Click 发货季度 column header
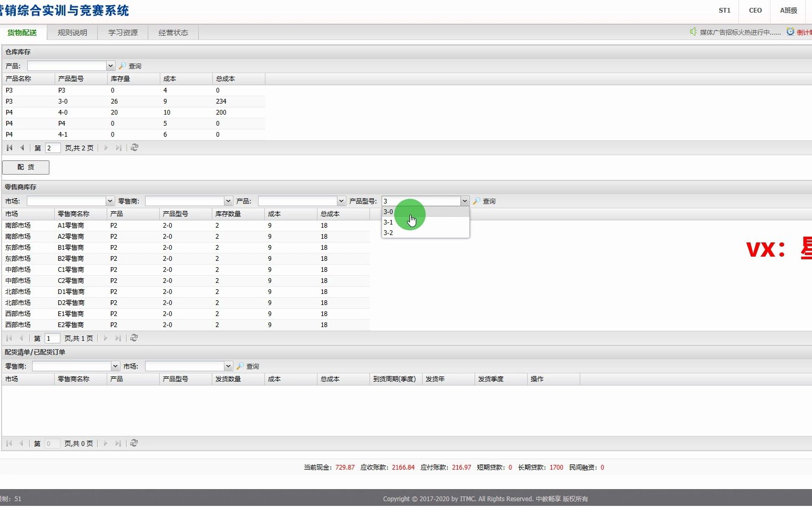 coord(501,379)
